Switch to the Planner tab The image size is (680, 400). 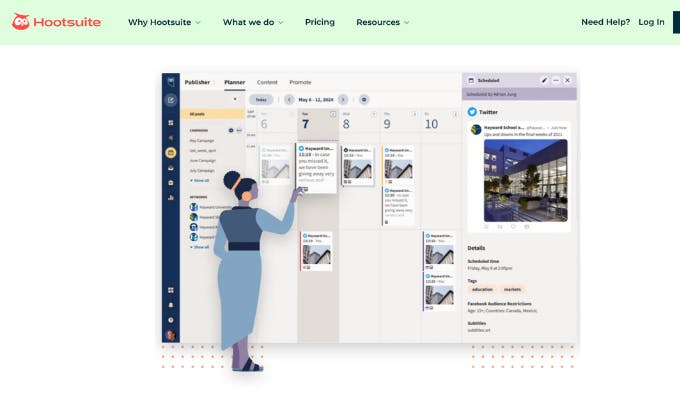235,82
